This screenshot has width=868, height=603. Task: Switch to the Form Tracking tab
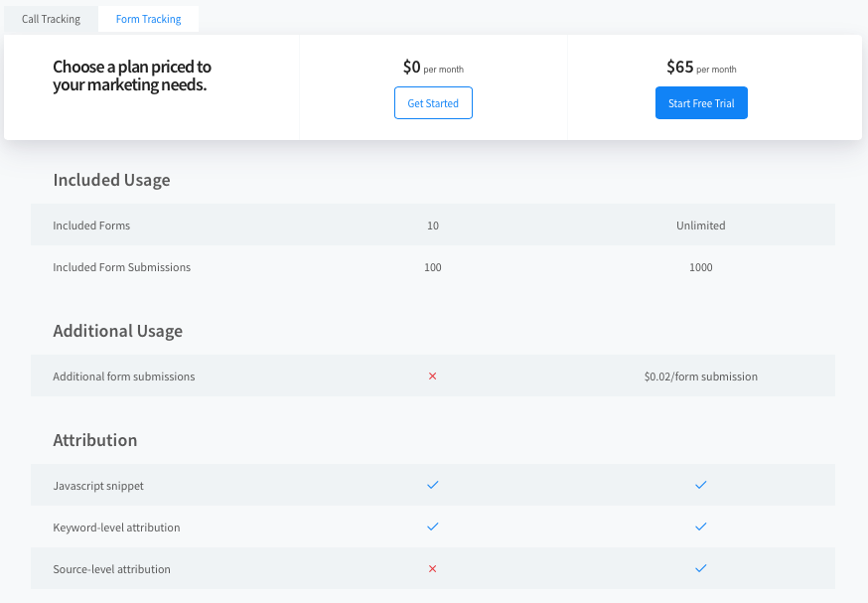click(148, 18)
